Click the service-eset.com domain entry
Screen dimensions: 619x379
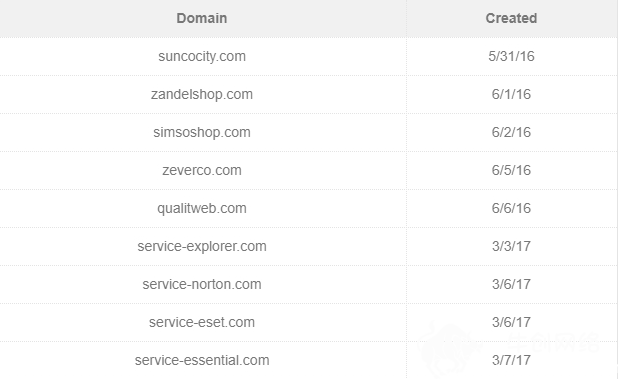coord(202,322)
